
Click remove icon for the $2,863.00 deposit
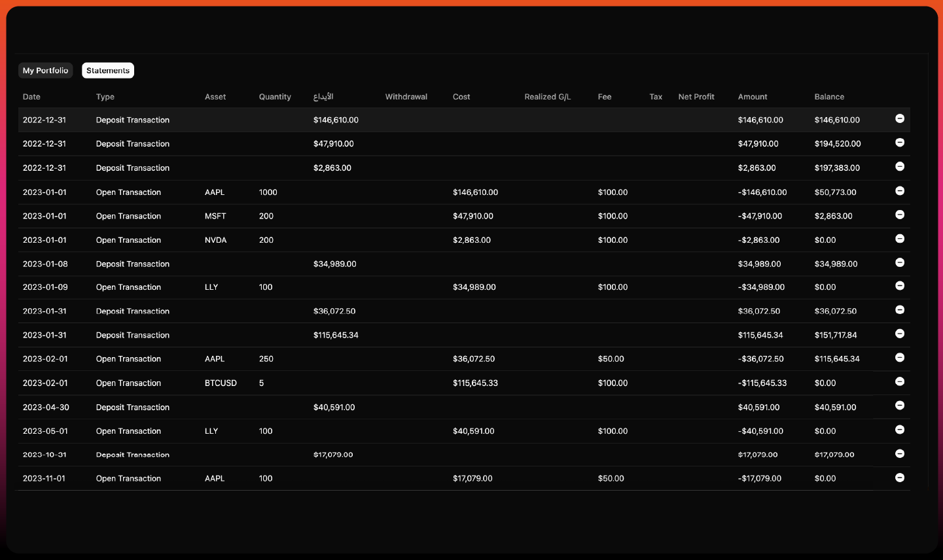click(900, 167)
